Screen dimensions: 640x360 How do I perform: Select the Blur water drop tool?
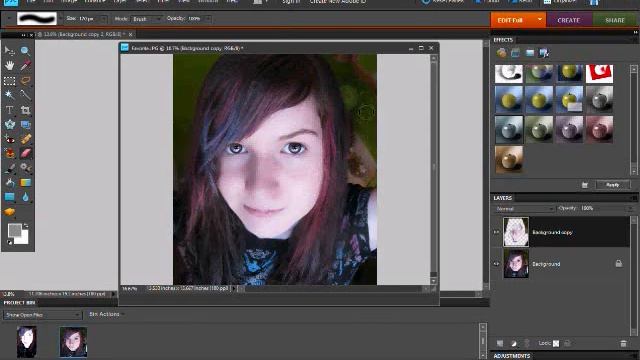point(25,197)
